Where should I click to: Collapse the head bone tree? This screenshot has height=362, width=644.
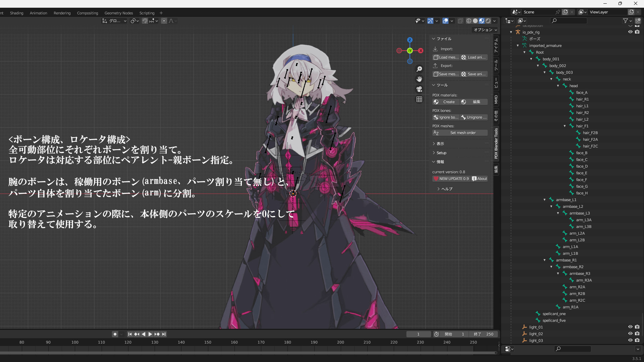(x=558, y=86)
